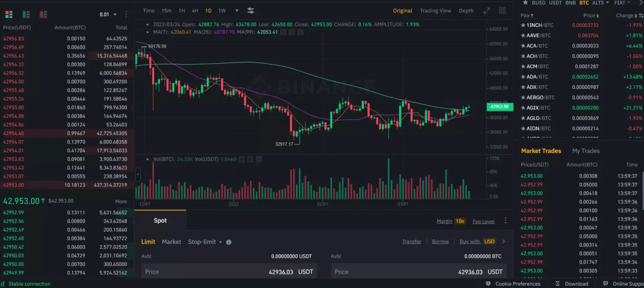
Task: Click the Stop-limit info icon
Action: point(229,242)
